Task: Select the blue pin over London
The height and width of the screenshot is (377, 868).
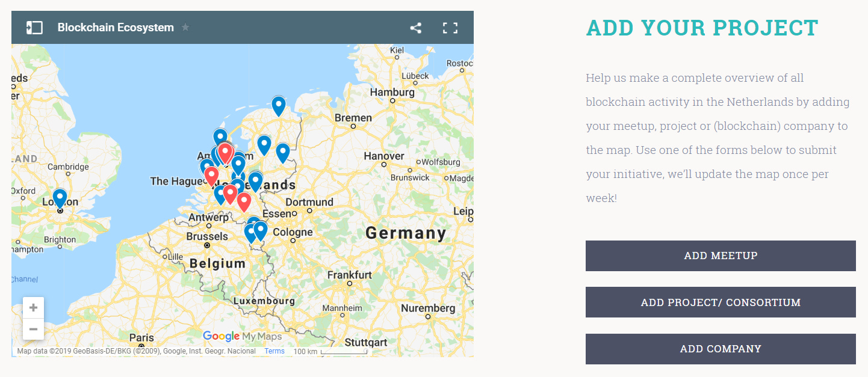Action: (60, 198)
